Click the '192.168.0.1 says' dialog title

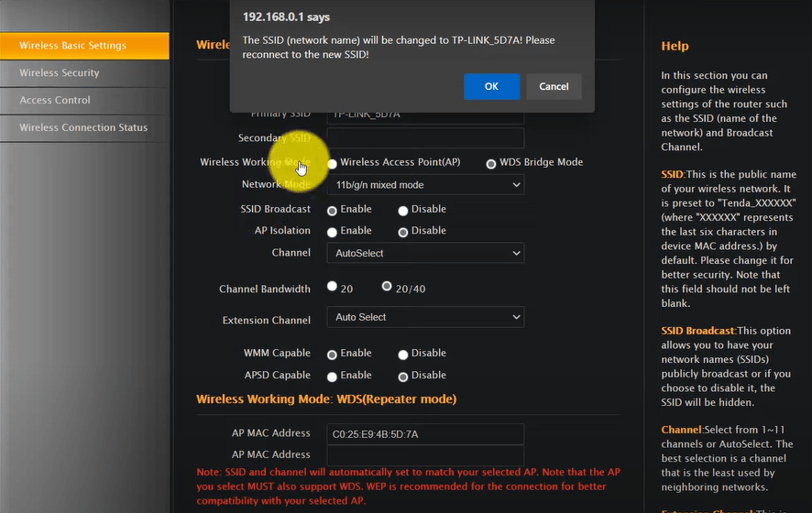click(x=286, y=17)
